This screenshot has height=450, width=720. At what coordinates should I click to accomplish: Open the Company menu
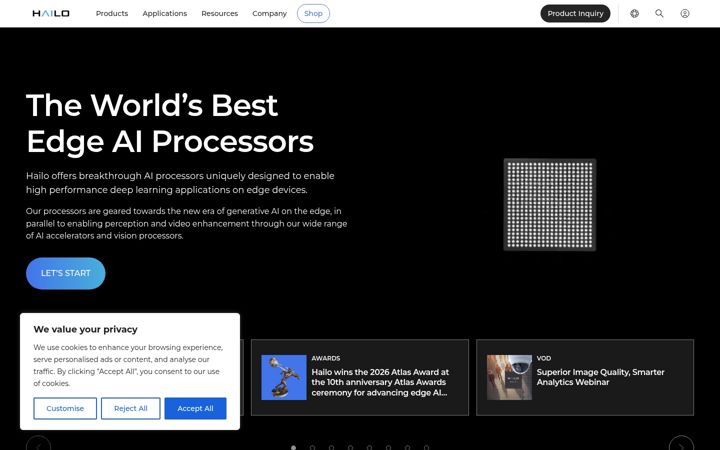pos(269,13)
